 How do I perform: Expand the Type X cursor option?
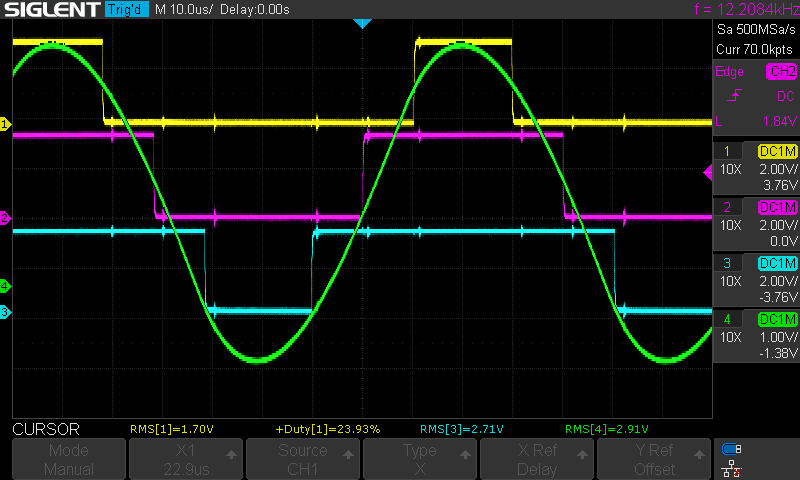(419, 459)
